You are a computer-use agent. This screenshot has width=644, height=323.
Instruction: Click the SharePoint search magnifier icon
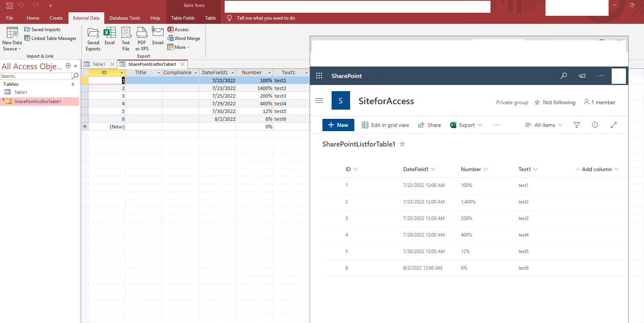tap(564, 76)
